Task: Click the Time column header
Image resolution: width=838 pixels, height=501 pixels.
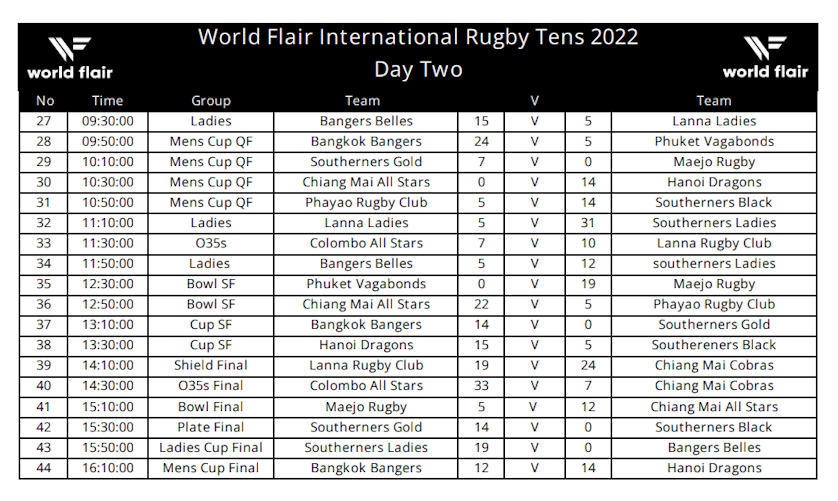Action: (x=107, y=100)
